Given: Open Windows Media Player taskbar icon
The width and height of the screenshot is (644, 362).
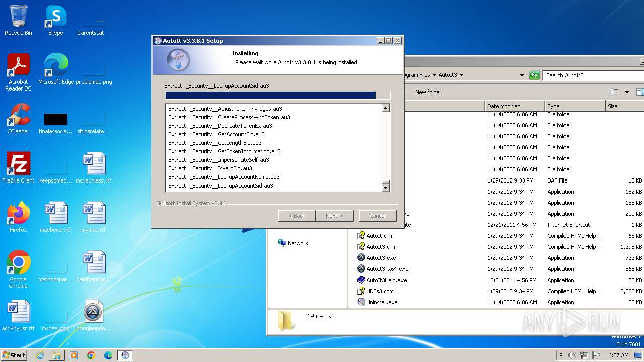Looking at the screenshot, I should coord(74,355).
